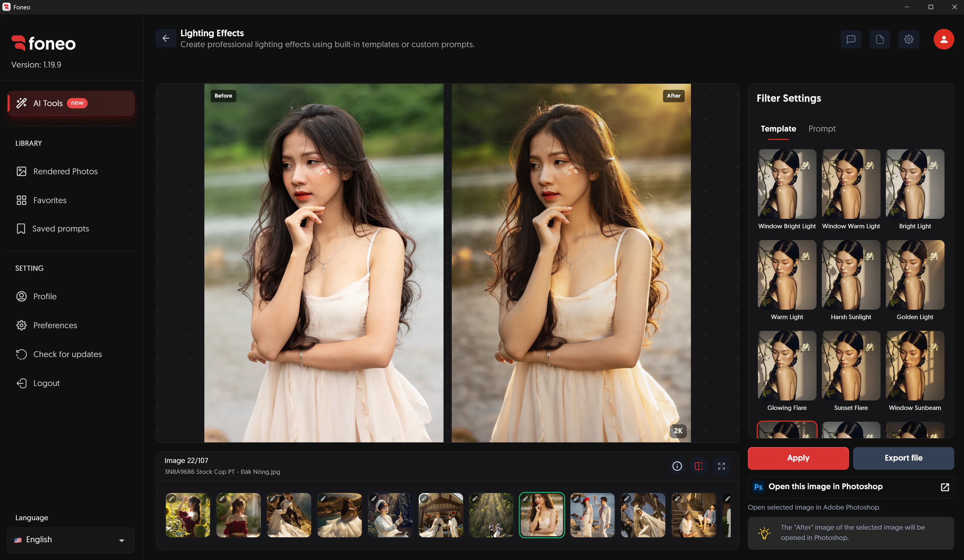Click the Check for updates refresh icon

tap(22, 354)
